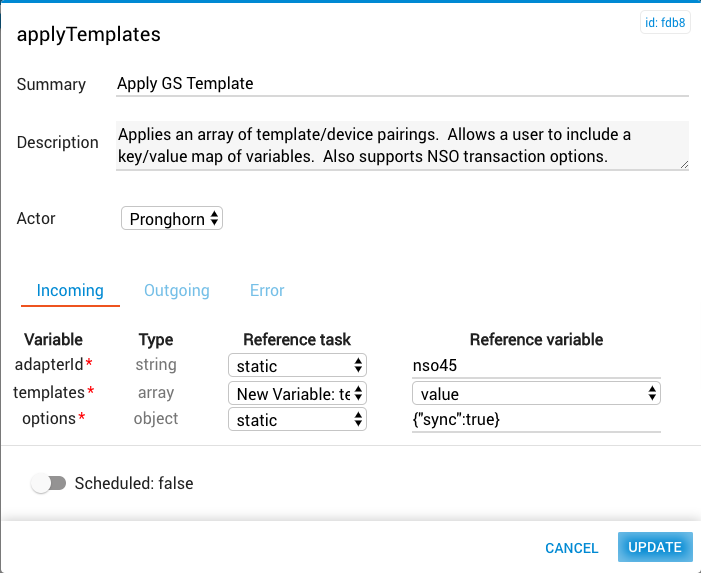Click the adapterId variable name
The height and width of the screenshot is (573, 701).
[x=49, y=365]
